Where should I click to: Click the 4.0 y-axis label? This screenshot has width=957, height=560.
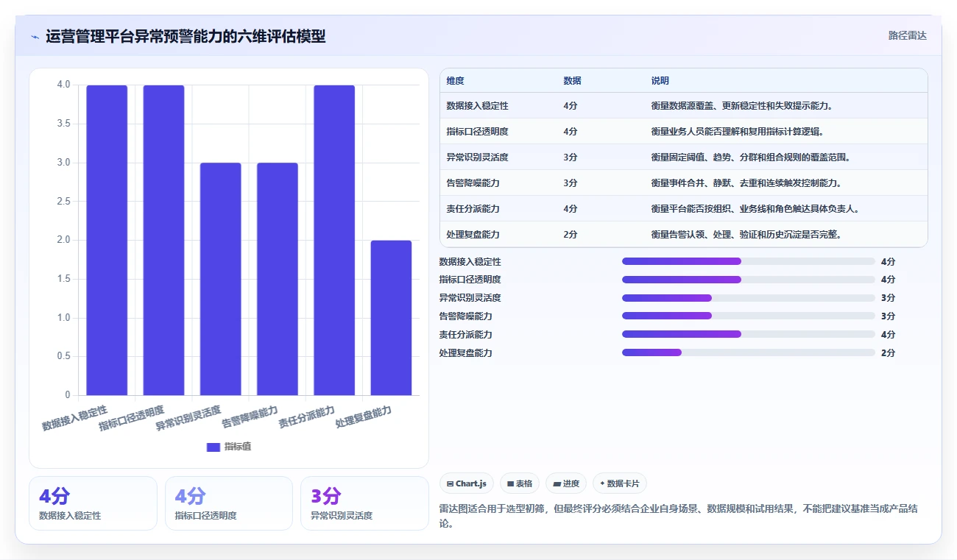tap(64, 85)
